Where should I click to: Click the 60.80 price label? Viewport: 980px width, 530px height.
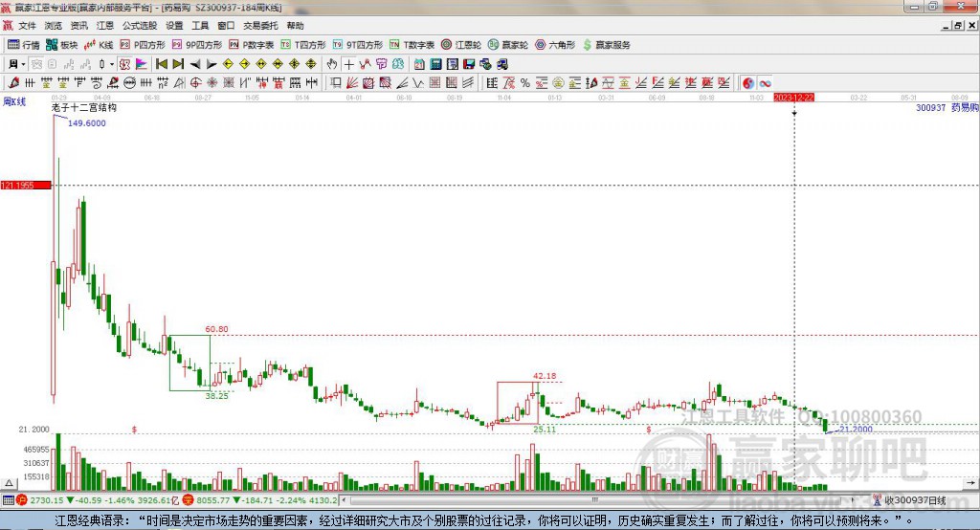(x=216, y=329)
